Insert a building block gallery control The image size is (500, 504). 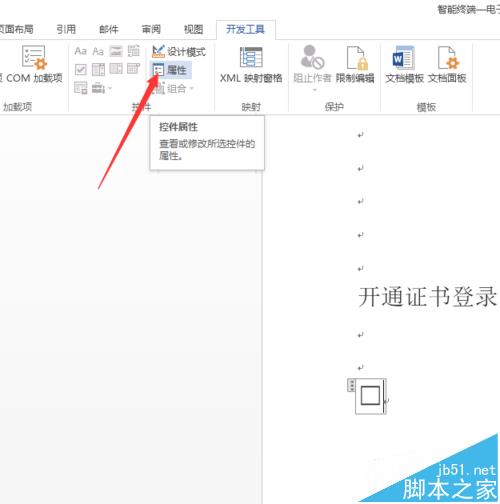click(134, 51)
